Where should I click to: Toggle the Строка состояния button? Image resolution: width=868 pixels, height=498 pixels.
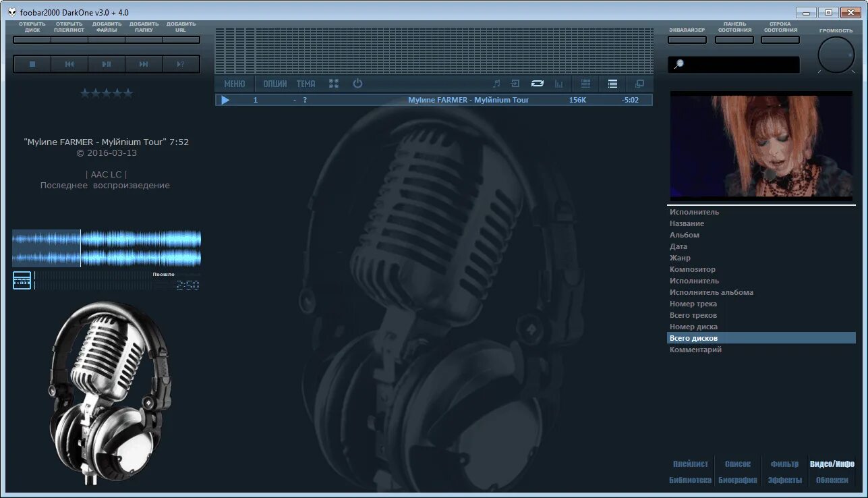click(780, 40)
